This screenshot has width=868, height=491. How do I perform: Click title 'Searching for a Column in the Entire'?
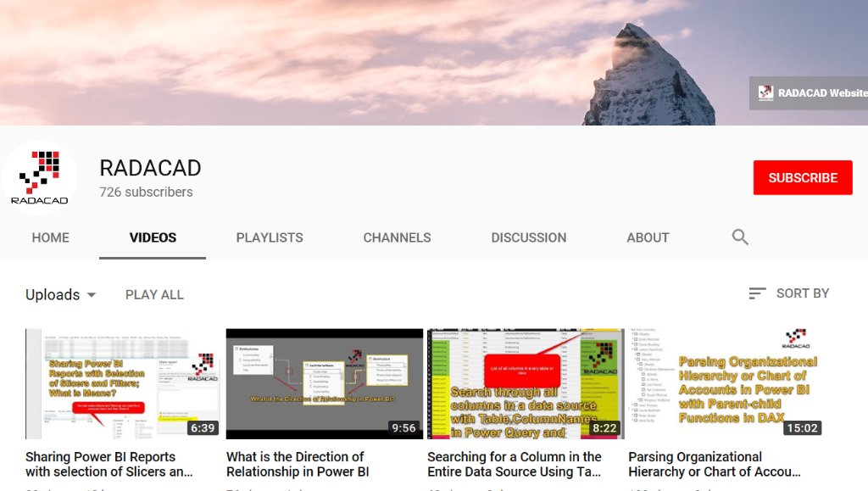[x=515, y=464]
